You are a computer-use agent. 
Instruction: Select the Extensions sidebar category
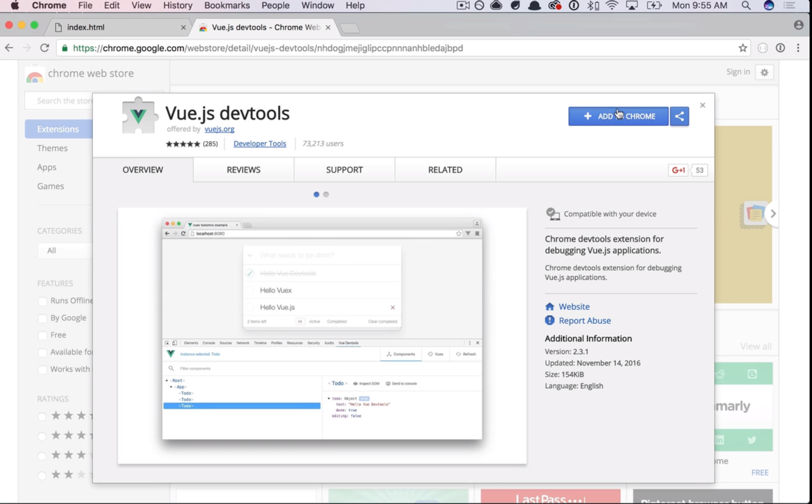(59, 129)
